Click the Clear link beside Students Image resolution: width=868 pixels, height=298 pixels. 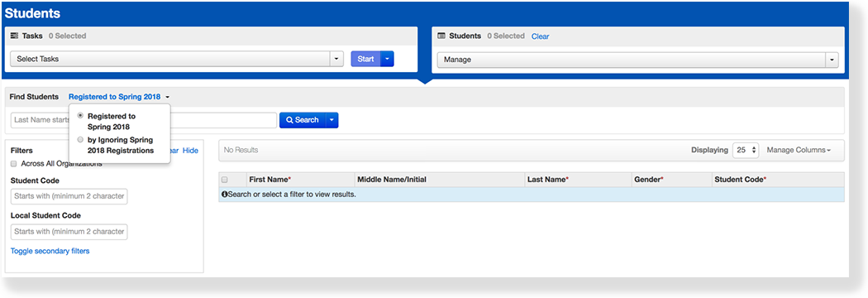coord(541,36)
